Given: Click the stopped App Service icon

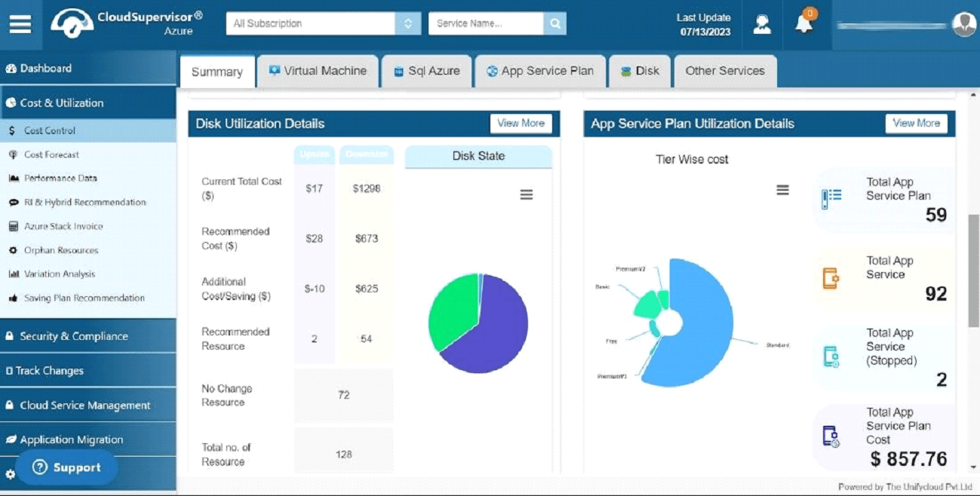Looking at the screenshot, I should (831, 357).
